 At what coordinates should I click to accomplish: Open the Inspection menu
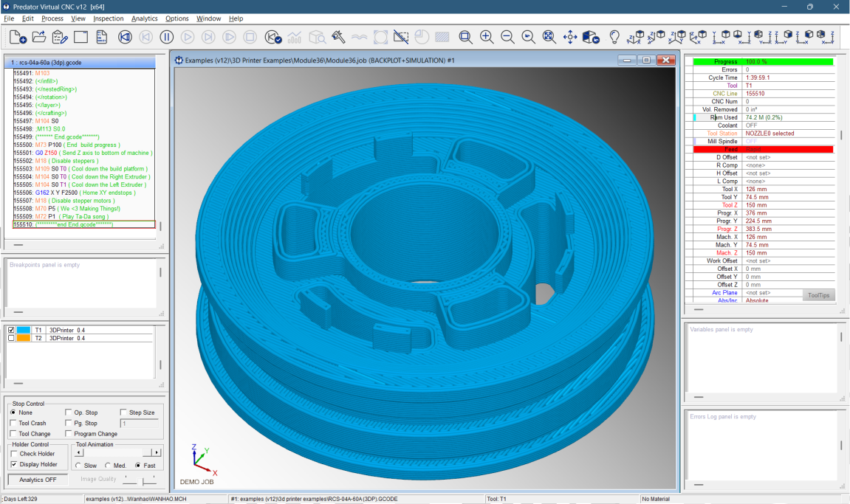[109, 18]
